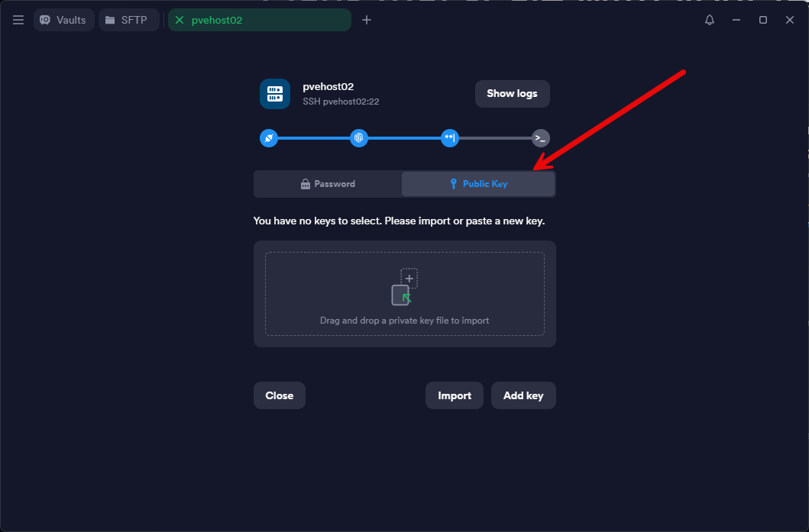
Task: Switch to the SFTP tab
Action: (x=128, y=20)
